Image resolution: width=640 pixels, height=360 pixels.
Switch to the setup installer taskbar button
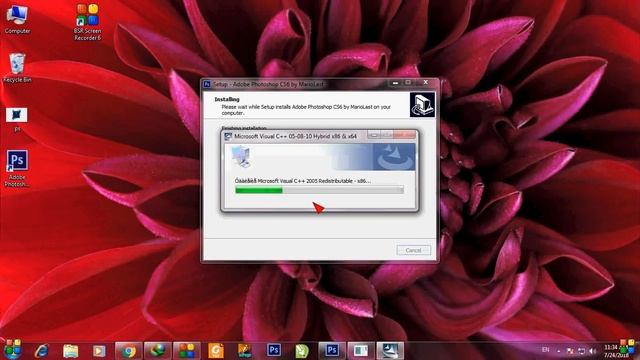click(390, 351)
